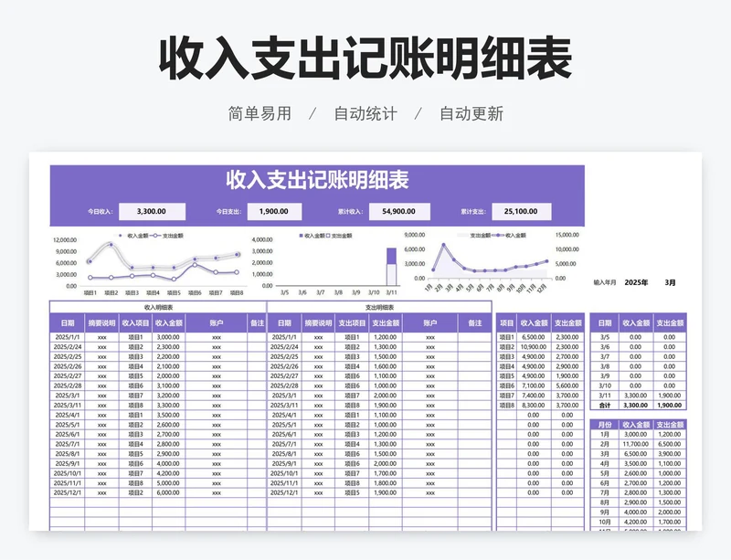Select the 支出项目 column header
This screenshot has width=731, height=560.
352,322
